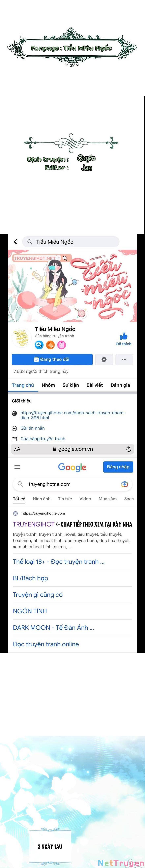Image resolution: width=145 pixels, height=868 pixels.
Task: Toggle the Đang theo dõi follow button
Action: pos(52,360)
